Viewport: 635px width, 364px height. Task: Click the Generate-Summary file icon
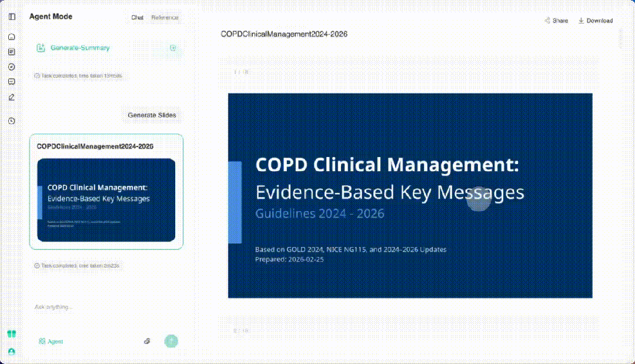click(41, 48)
